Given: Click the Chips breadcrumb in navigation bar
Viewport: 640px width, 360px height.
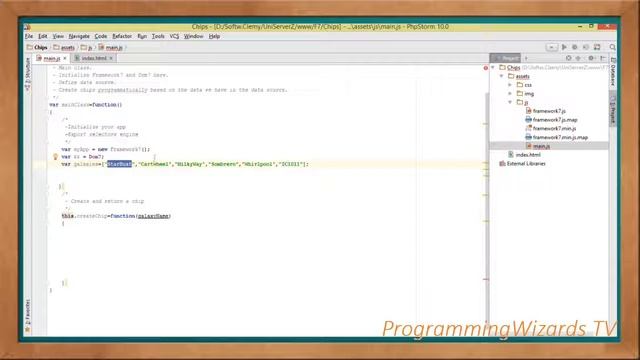Looking at the screenshot, I should click(x=38, y=48).
